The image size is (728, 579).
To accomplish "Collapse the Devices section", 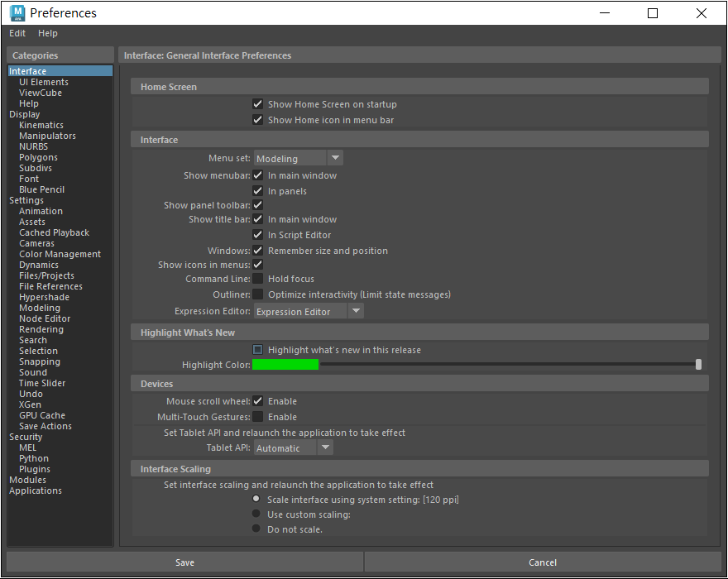I will [x=419, y=384].
